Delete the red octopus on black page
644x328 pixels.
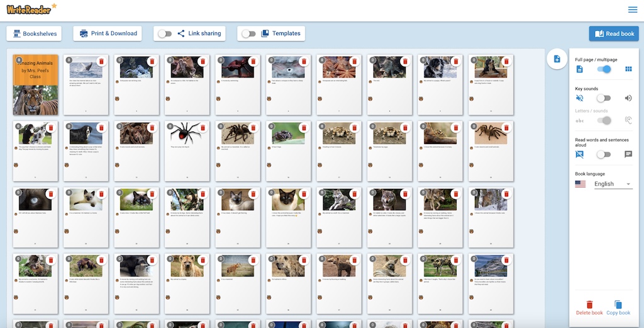tap(253, 61)
